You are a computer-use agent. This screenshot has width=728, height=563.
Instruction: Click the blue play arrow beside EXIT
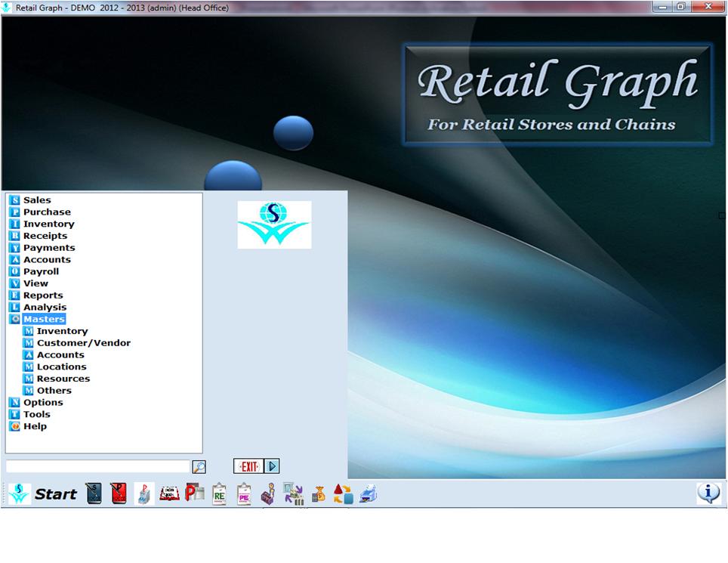pyautogui.click(x=272, y=466)
